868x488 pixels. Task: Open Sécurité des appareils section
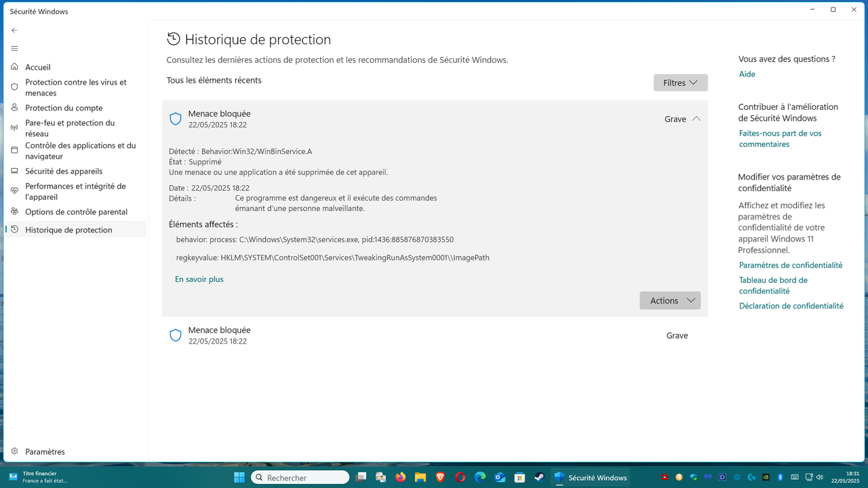pos(75,171)
